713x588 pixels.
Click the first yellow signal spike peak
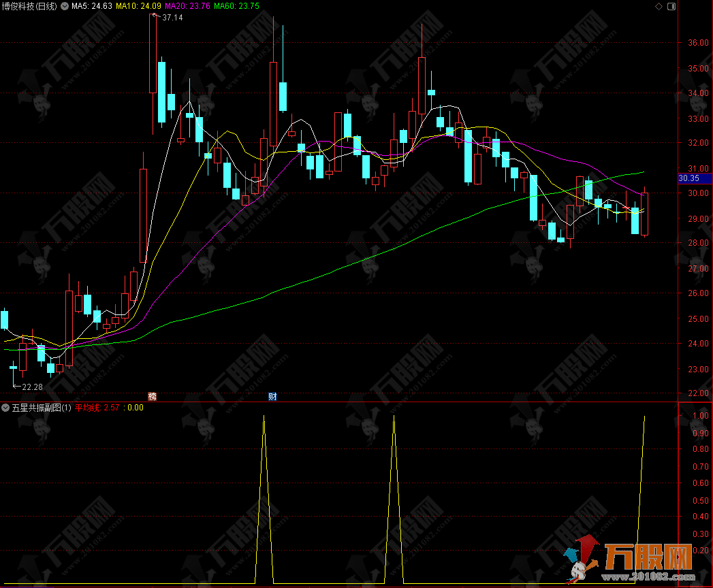264,416
